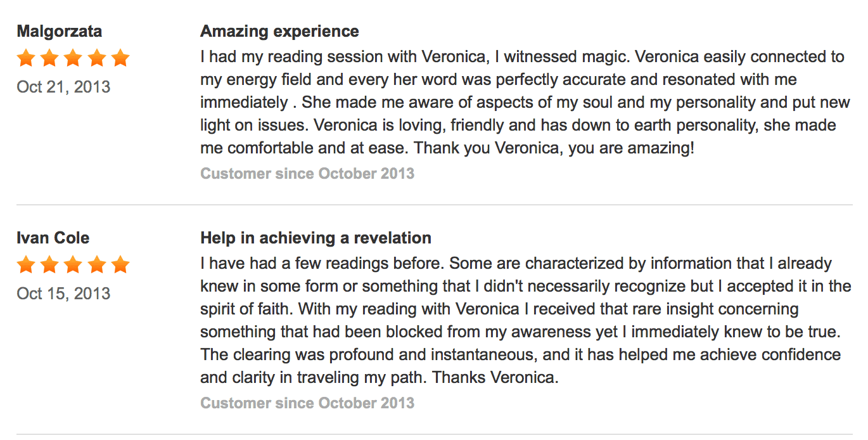The height and width of the screenshot is (440, 868).
Task: Click the Oct 15, 2013 review date
Action: (63, 294)
